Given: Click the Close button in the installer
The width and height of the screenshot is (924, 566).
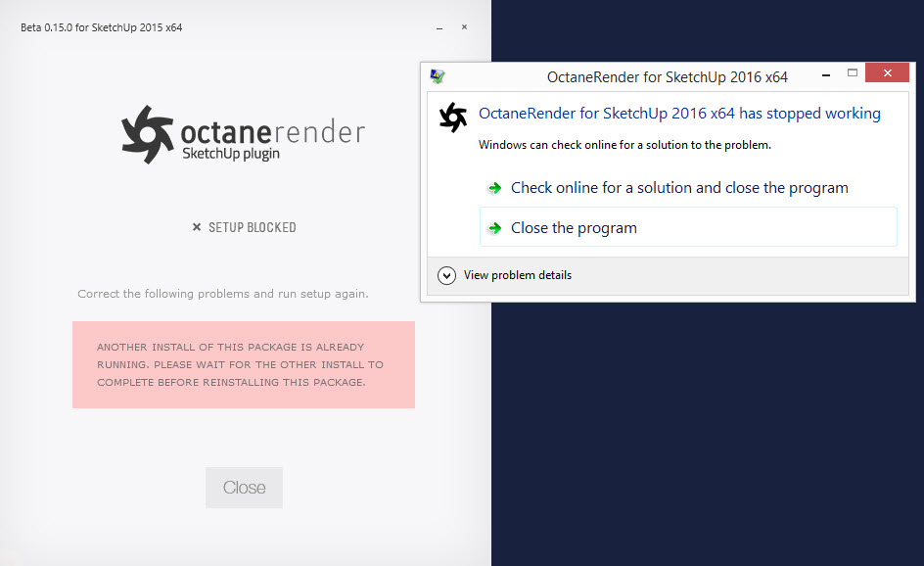Looking at the screenshot, I should (x=244, y=488).
